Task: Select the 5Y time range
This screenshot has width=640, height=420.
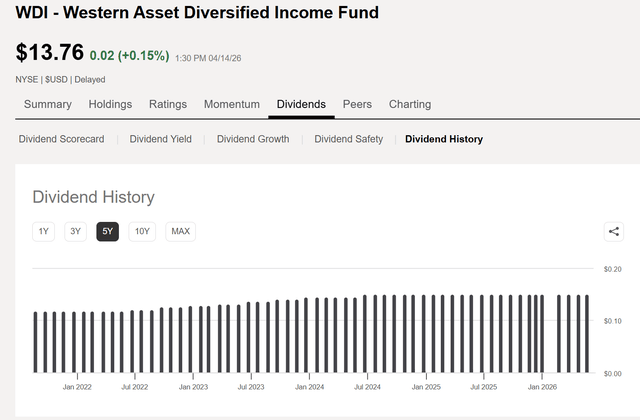Action: coord(107,231)
